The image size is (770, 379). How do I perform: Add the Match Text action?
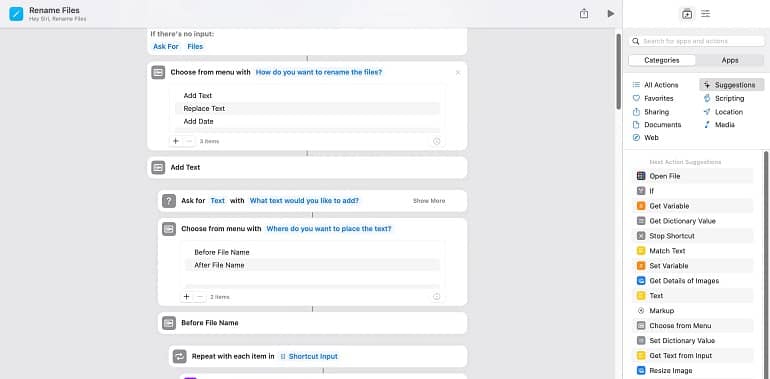pos(692,251)
